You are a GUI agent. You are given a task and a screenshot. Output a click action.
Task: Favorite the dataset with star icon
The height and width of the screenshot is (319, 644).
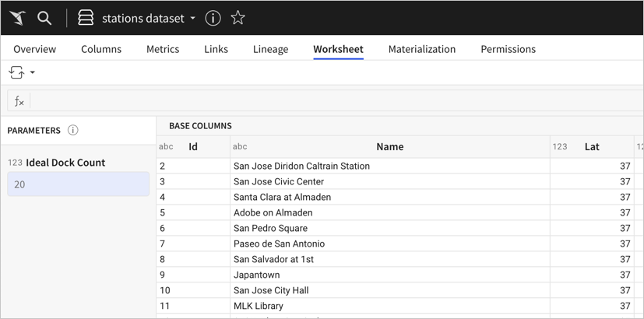pyautogui.click(x=238, y=18)
